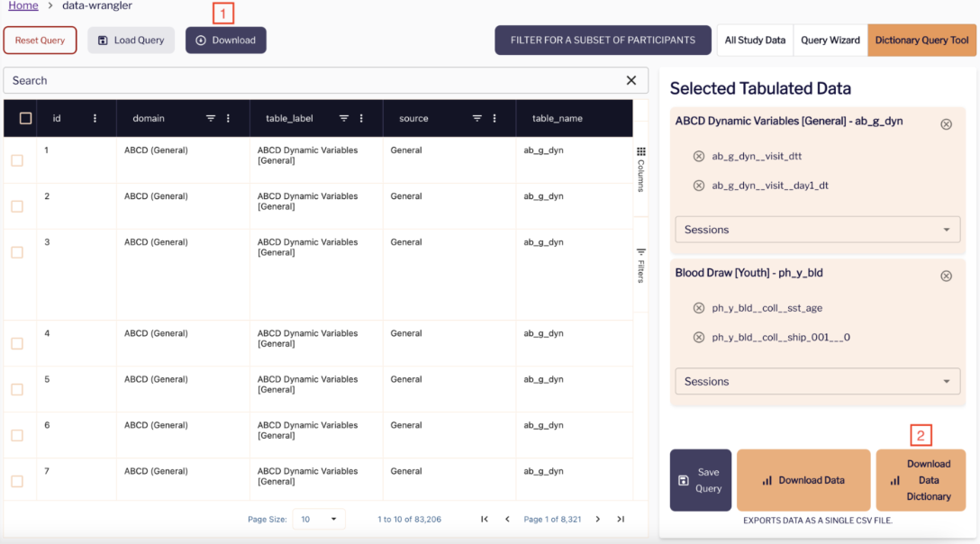Select the checkbox for row id 5

[17, 390]
